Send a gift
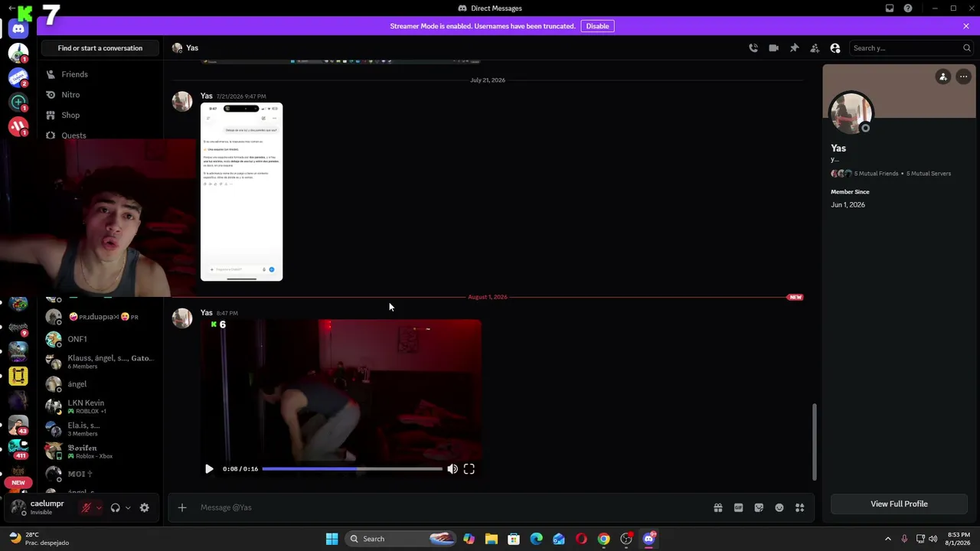 click(718, 507)
